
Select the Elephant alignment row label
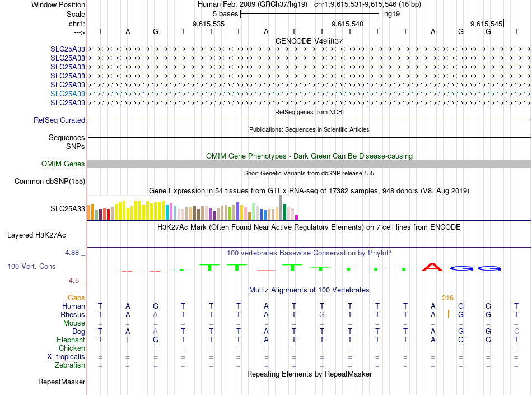(x=71, y=340)
